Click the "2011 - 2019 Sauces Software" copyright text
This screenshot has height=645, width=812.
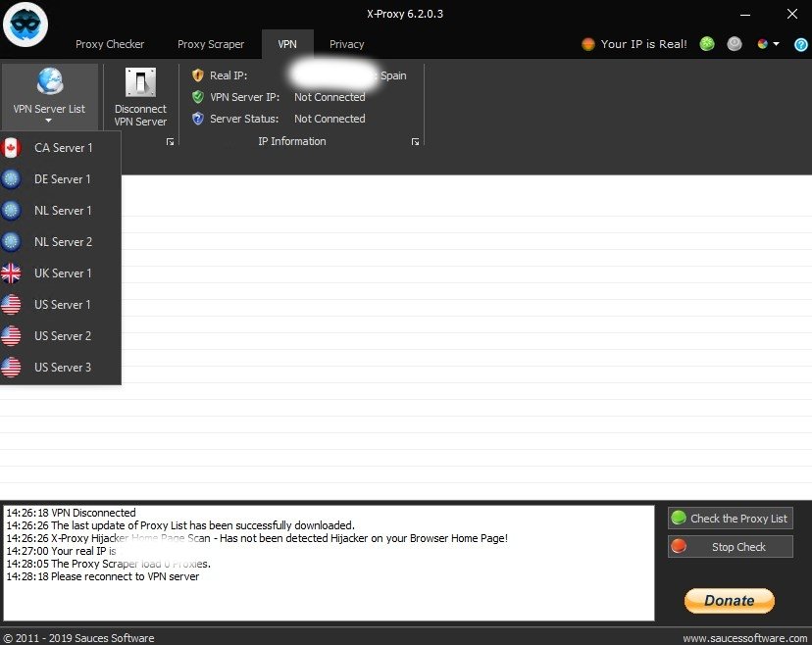pyautogui.click(x=79, y=638)
